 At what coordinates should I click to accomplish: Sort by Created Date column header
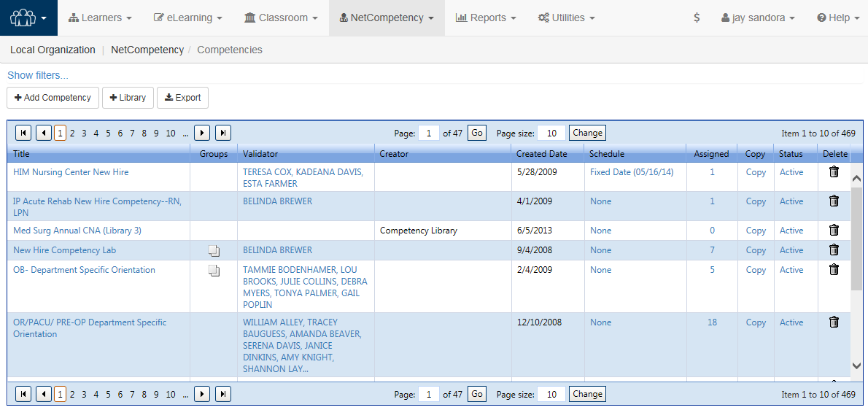541,154
